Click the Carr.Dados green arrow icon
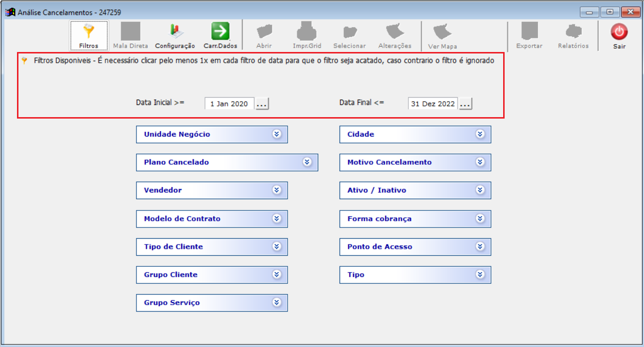 click(x=220, y=32)
